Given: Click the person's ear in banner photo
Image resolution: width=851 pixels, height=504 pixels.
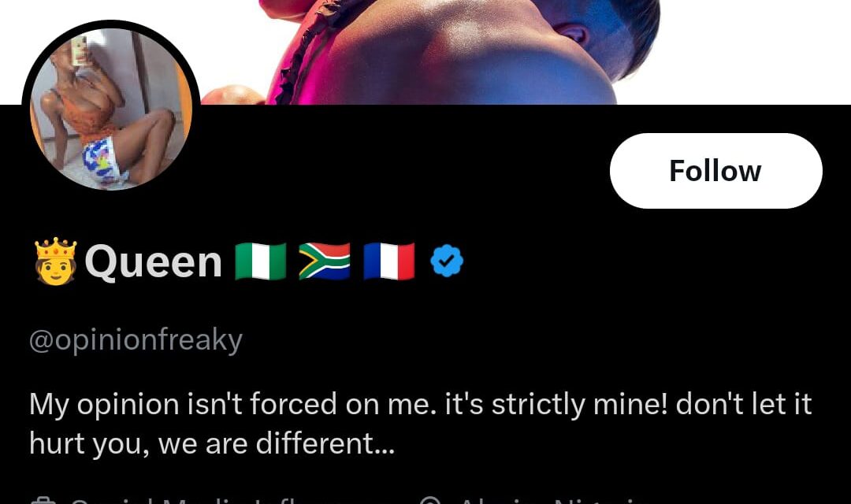Looking at the screenshot, I should [x=574, y=34].
